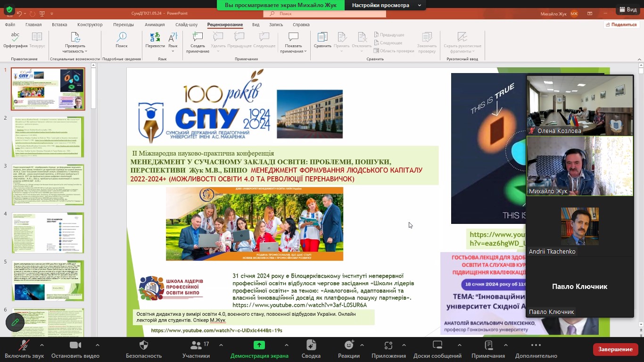Click Создать примечание to add comment
This screenshot has width=644, height=362.
click(198, 37)
